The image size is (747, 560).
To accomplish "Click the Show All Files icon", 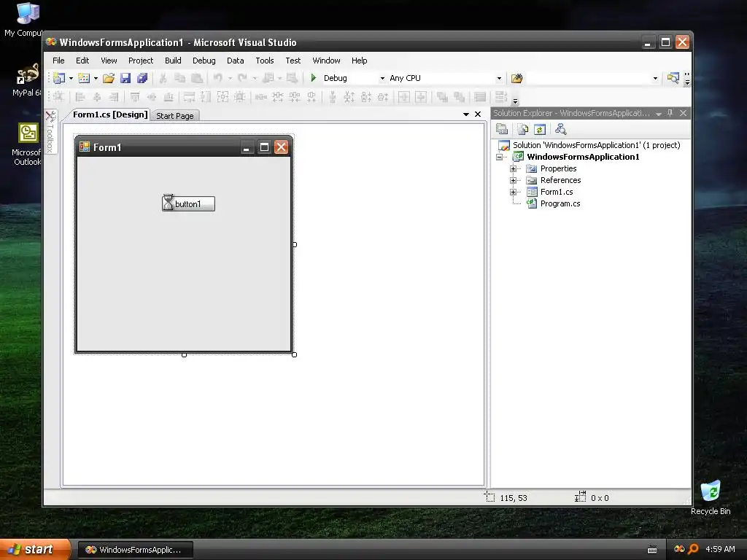I will 522,129.
